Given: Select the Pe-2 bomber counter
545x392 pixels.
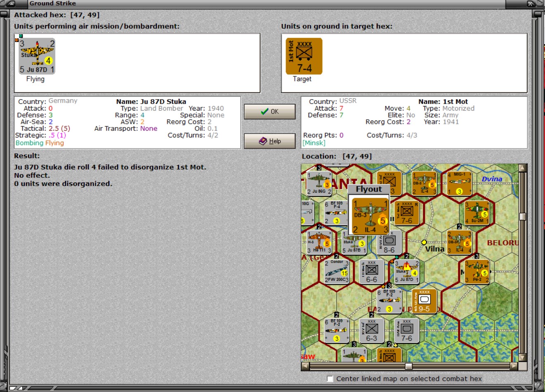Looking at the screenshot, I should click(x=477, y=272).
